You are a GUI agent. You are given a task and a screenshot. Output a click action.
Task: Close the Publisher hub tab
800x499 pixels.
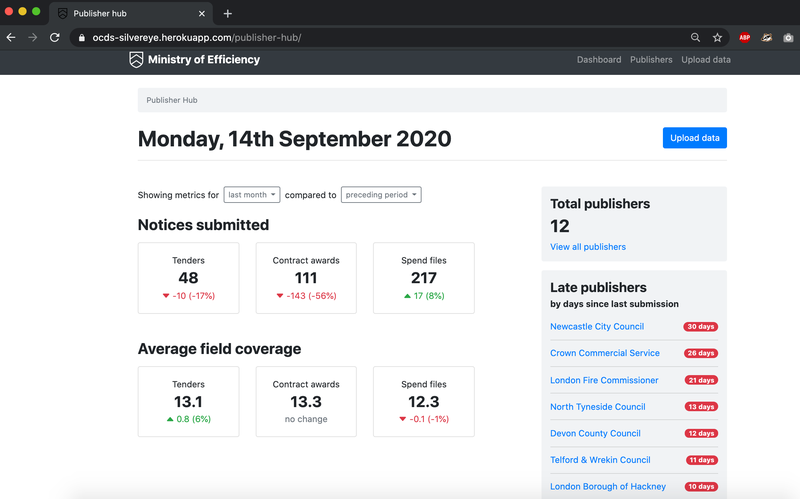click(x=202, y=14)
